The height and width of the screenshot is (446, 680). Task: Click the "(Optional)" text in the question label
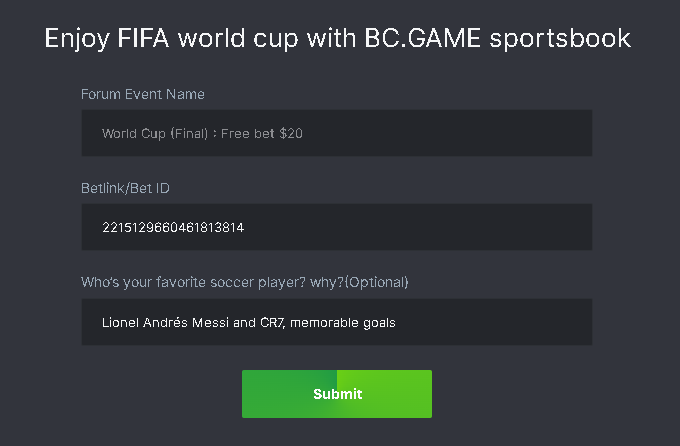click(x=376, y=282)
